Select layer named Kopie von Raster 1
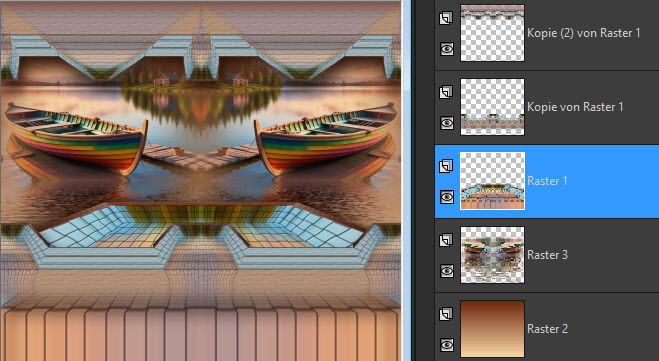Viewport: 659px width, 361px height. pyautogui.click(x=575, y=107)
